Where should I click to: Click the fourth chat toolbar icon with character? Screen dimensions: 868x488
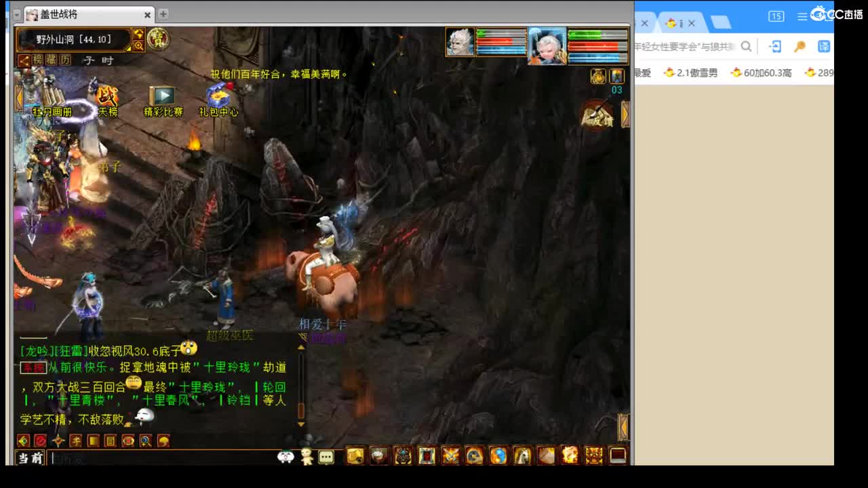(76, 441)
